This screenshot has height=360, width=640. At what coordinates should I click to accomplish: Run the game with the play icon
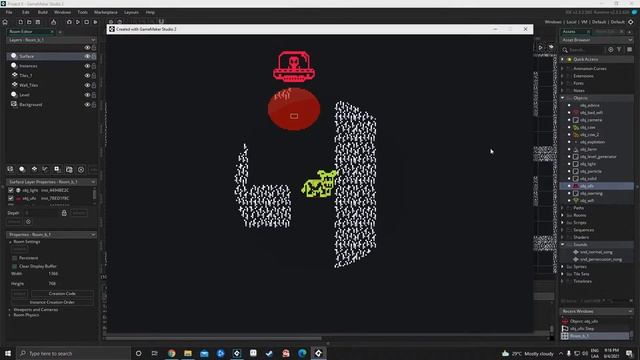(78, 22)
